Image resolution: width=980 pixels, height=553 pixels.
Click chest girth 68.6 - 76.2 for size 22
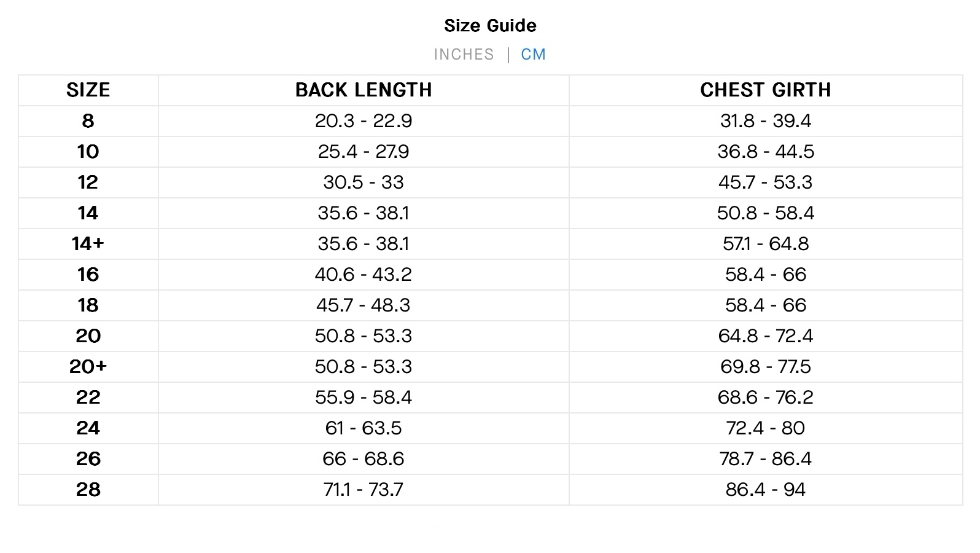(765, 398)
